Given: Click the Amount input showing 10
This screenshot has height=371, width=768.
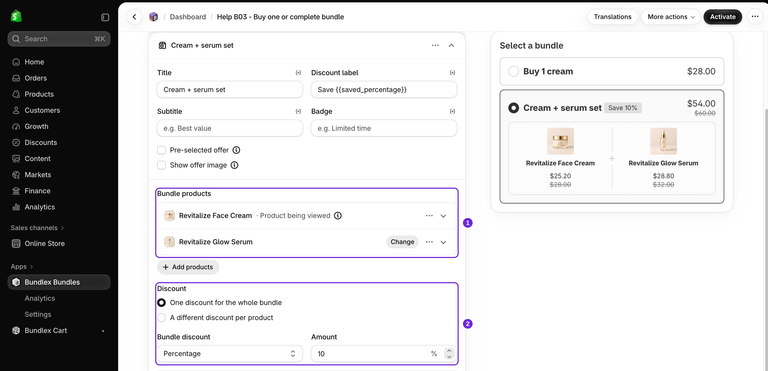Looking at the screenshot, I should pyautogui.click(x=384, y=354).
